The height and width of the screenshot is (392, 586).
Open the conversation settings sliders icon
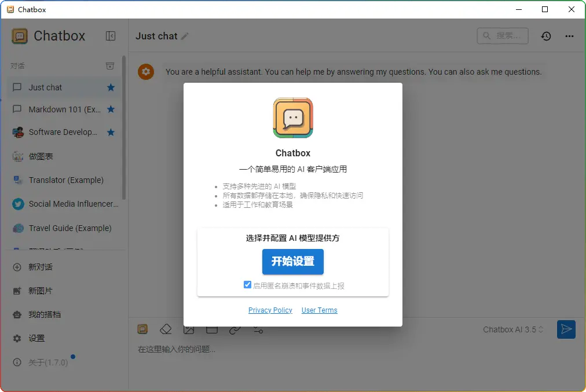[x=258, y=329]
